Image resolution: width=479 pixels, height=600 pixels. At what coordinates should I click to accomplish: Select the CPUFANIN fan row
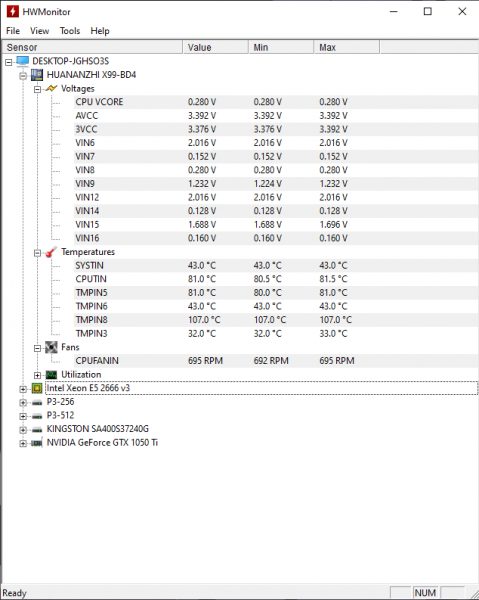pyautogui.click(x=275, y=360)
